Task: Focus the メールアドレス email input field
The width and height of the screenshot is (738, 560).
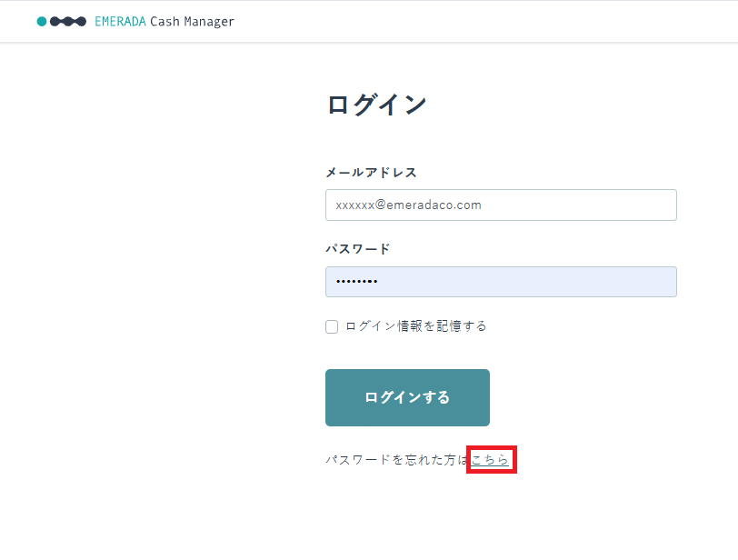Action: tap(501, 205)
